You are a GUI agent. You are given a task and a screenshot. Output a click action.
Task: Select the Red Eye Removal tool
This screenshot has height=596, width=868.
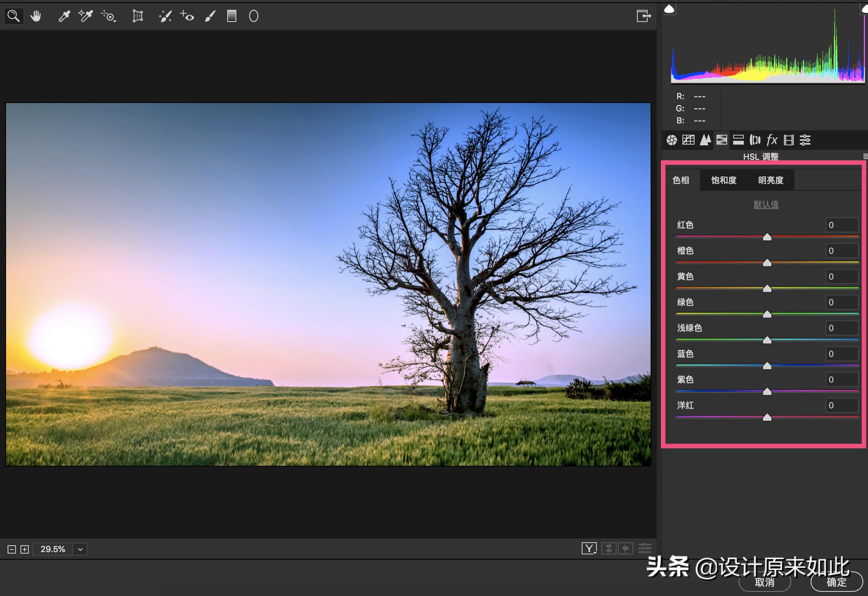tap(187, 16)
